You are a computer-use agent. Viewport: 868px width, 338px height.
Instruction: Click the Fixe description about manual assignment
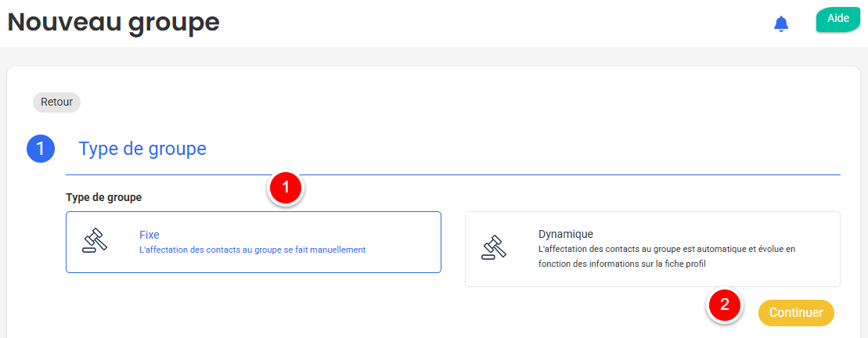coord(252,250)
